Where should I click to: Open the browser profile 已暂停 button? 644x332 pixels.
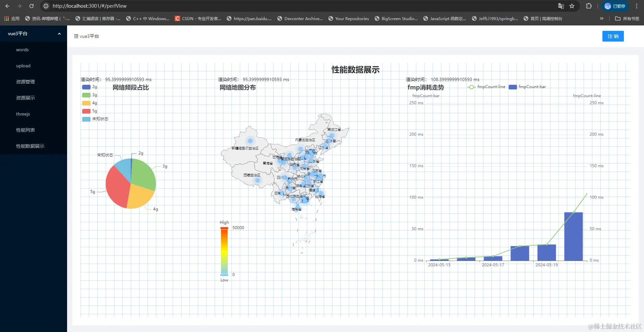(615, 6)
